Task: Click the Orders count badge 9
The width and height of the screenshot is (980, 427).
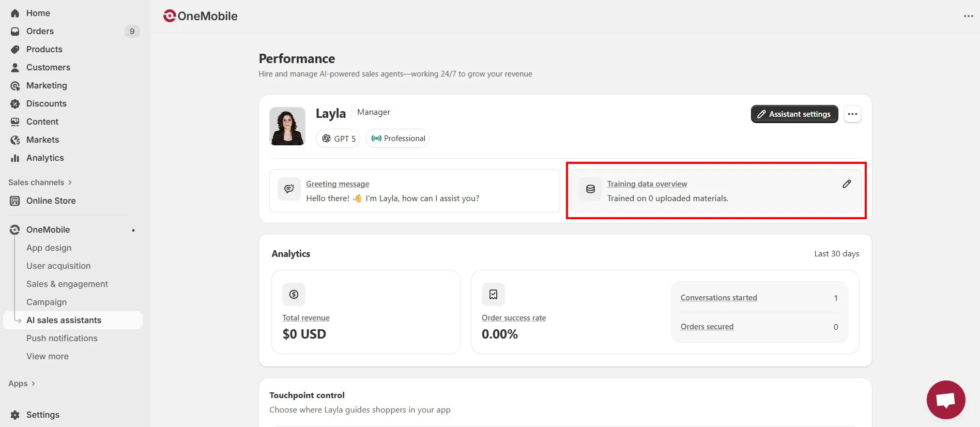Action: click(132, 32)
